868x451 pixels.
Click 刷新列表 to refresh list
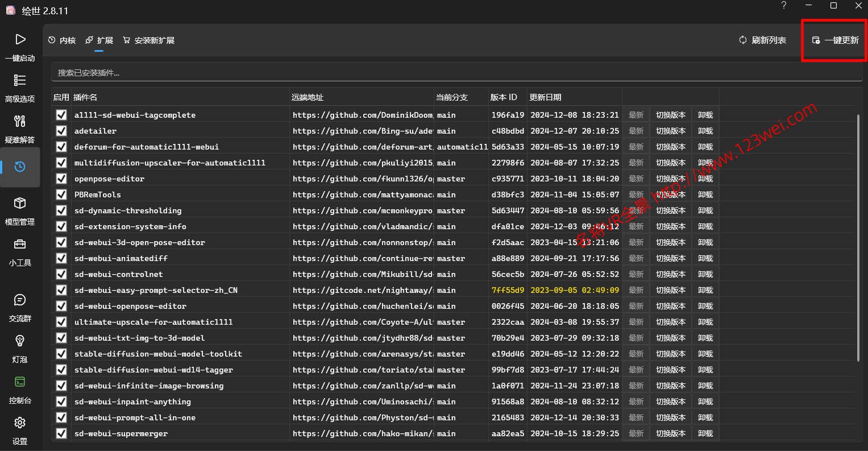click(762, 40)
